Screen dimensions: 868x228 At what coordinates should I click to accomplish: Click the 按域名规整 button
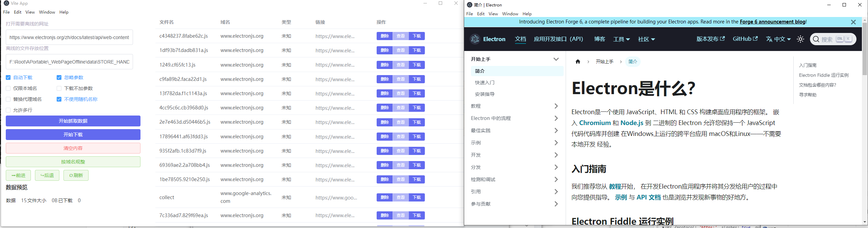click(73, 162)
